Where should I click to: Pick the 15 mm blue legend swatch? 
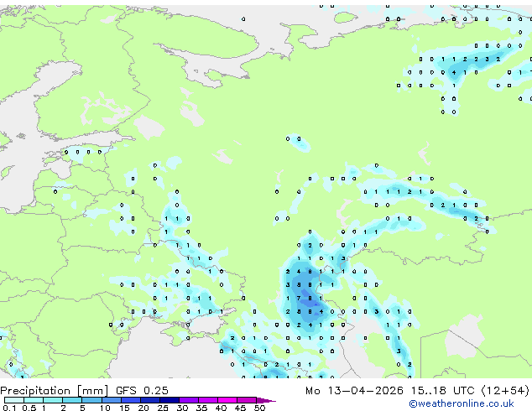[131, 400]
